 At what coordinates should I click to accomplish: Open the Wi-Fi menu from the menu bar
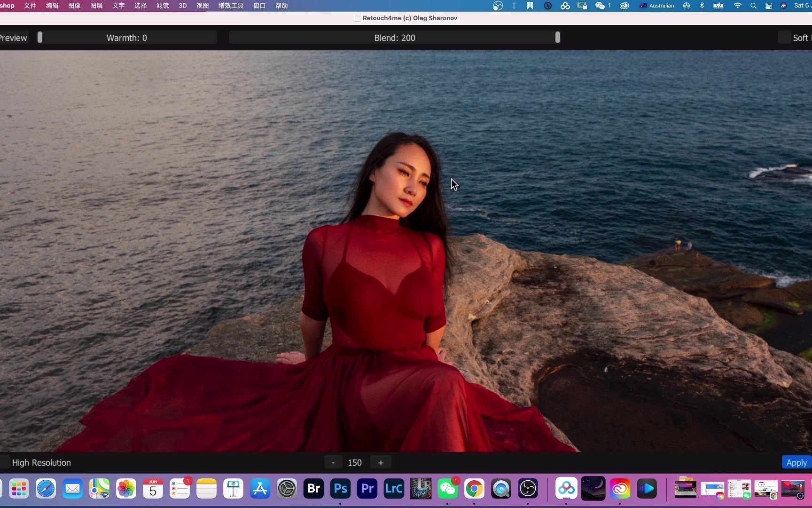(x=737, y=6)
